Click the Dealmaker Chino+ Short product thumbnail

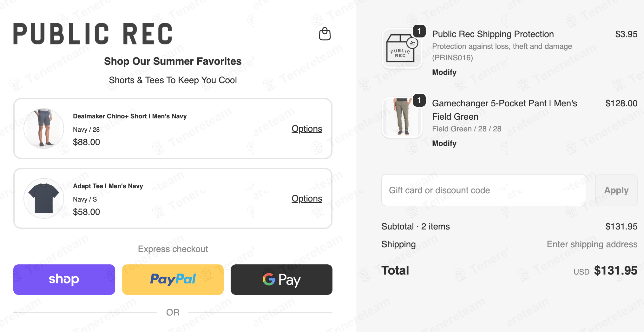[x=44, y=129]
